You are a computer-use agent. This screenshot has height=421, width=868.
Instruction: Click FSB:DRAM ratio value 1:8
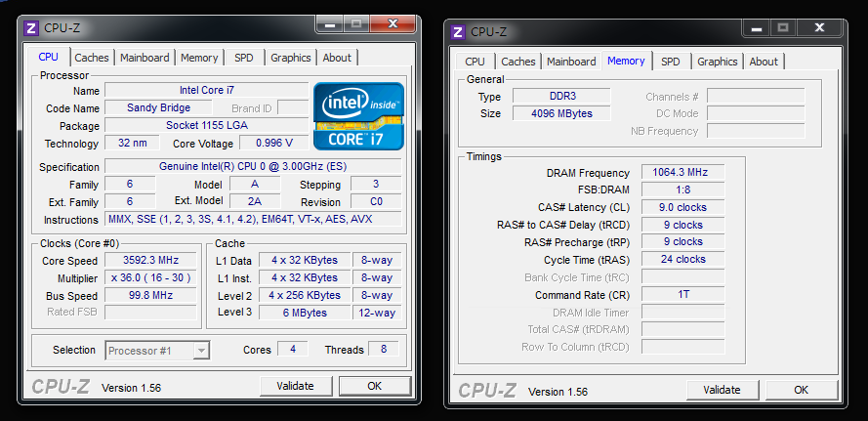[683, 189]
